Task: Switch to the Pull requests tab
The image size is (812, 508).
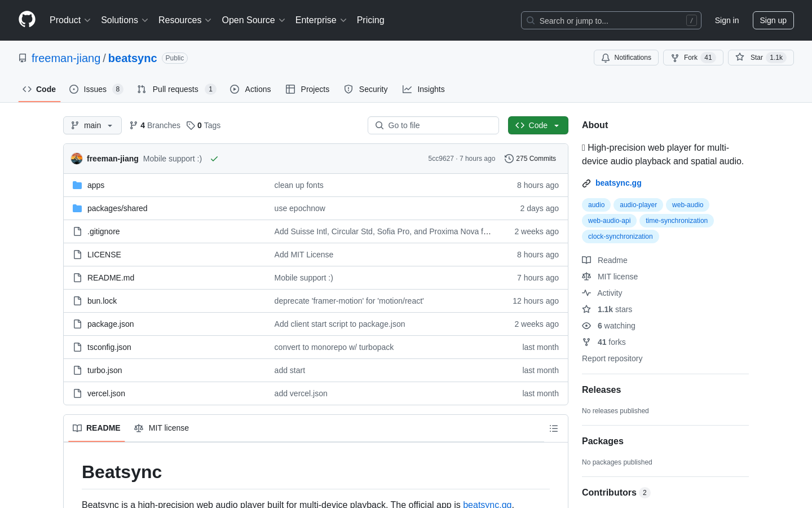Action: 176,89
